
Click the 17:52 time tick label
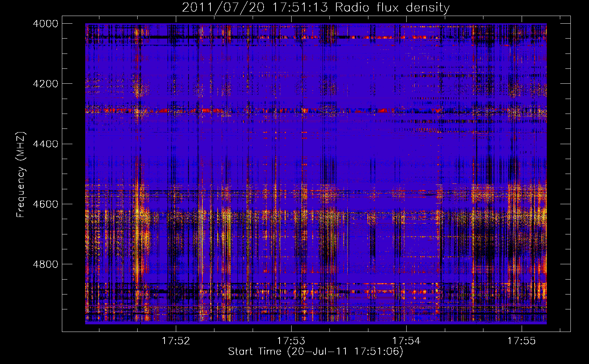176,341
